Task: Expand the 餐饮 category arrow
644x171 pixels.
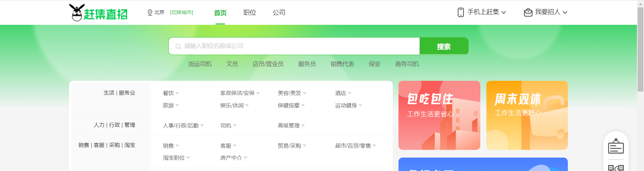Action: [x=177, y=93]
